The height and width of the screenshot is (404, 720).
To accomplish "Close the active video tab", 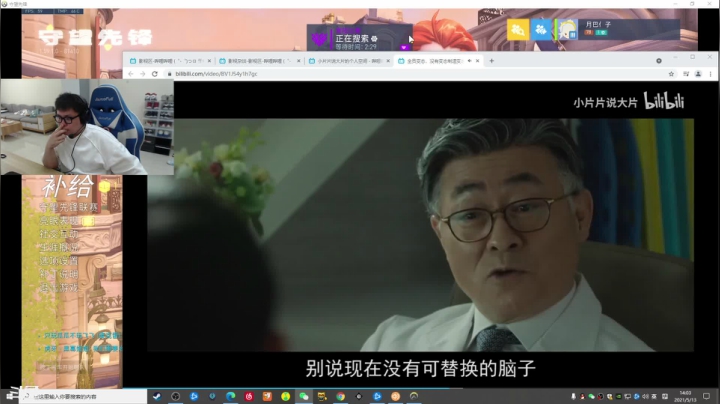I will pyautogui.click(x=478, y=61).
